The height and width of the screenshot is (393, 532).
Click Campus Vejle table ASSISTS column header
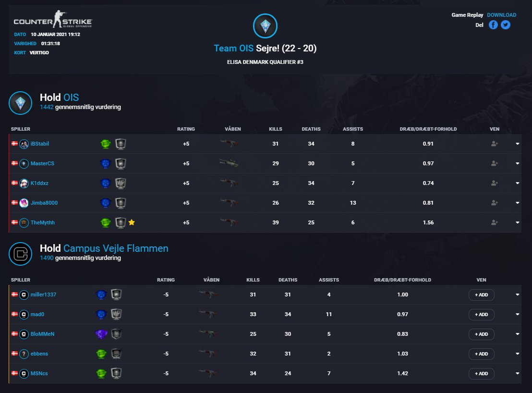point(329,280)
